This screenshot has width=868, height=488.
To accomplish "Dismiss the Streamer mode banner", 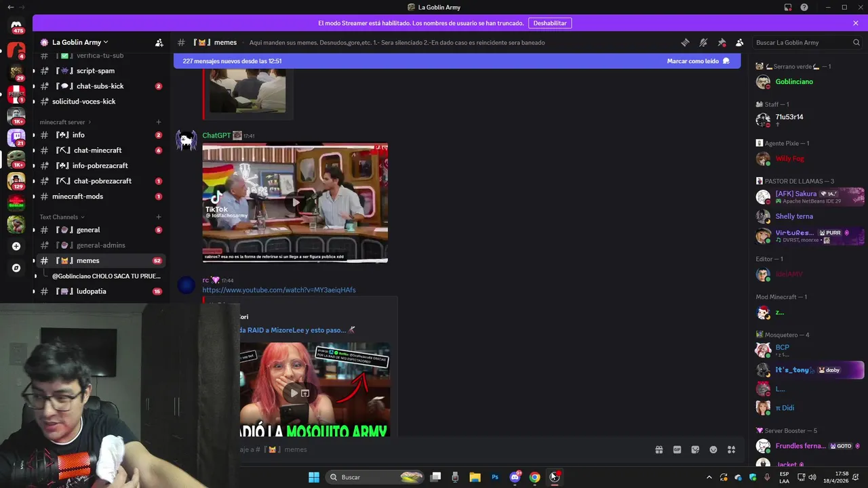I will click(x=856, y=23).
